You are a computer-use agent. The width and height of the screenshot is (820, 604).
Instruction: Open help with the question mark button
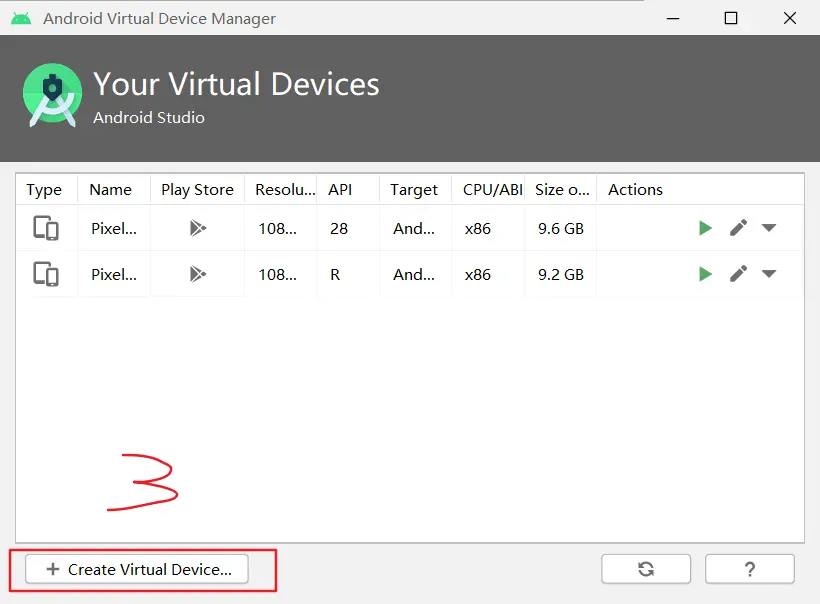tap(749, 569)
